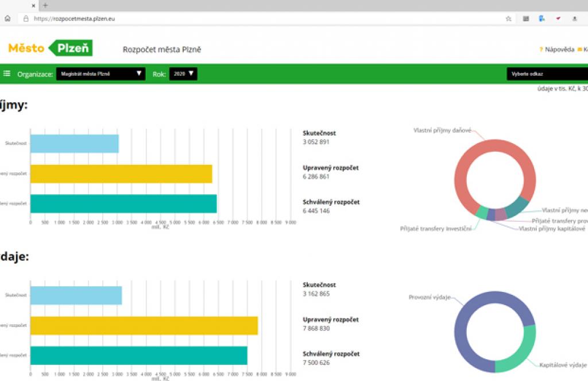
Task: Click the red extension icon in browser toolbar
Action: 558,18
